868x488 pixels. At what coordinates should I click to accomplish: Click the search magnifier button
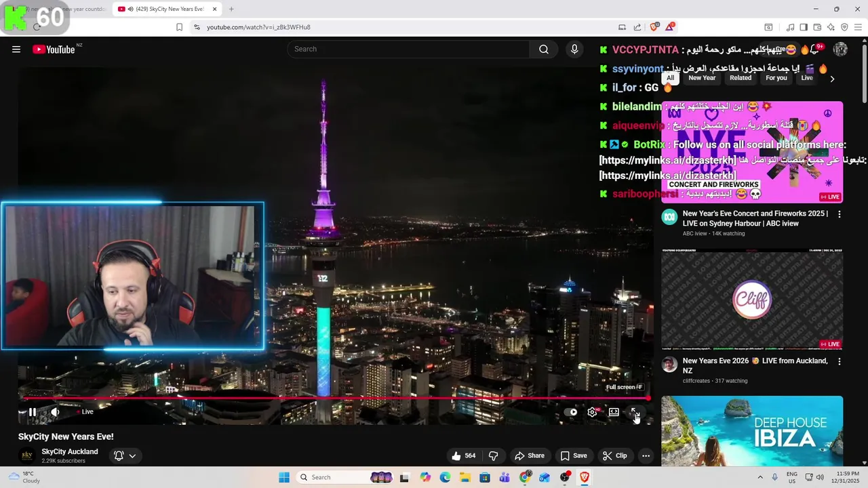[544, 49]
